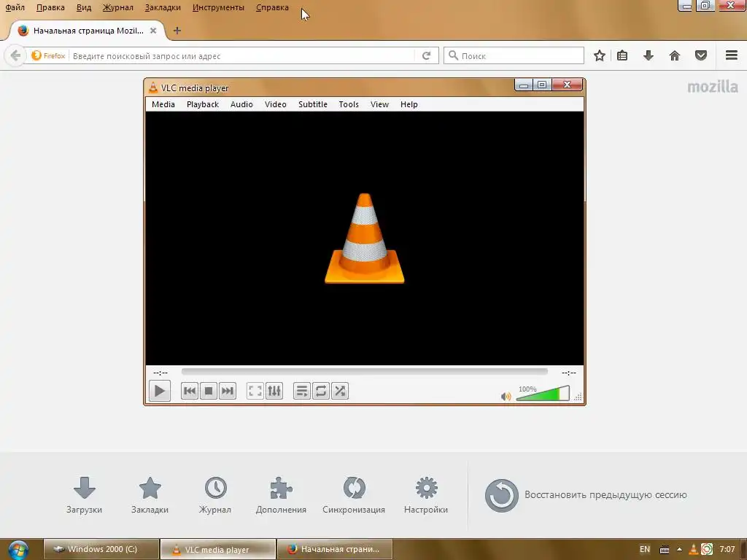The height and width of the screenshot is (560, 747).
Task: Close the VLC media player window
Action: pos(567,85)
